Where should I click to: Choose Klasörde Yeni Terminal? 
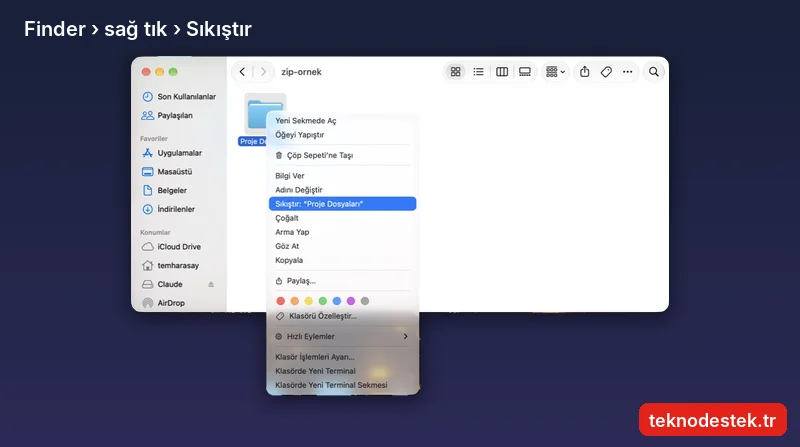point(342,371)
